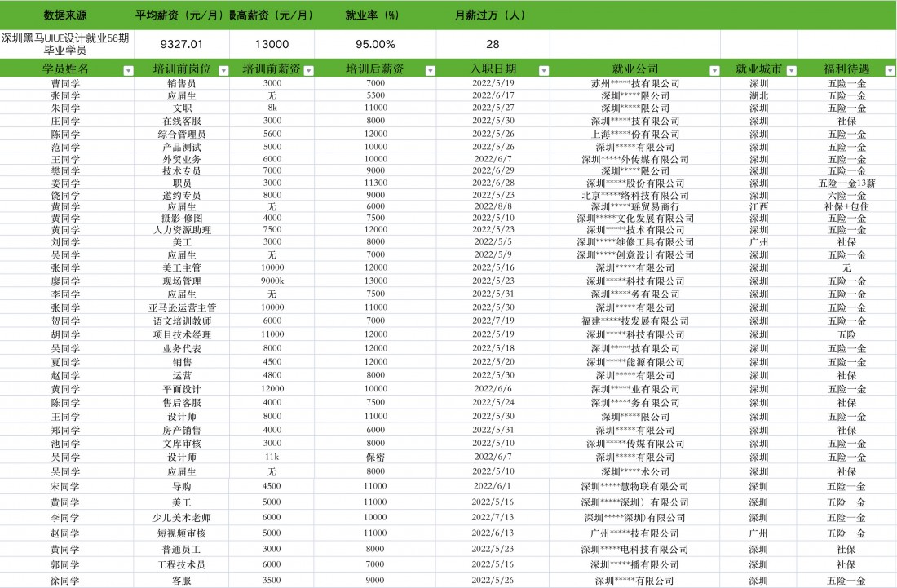
Task: Click the 95.00% employment rate cell
Action: point(375,44)
